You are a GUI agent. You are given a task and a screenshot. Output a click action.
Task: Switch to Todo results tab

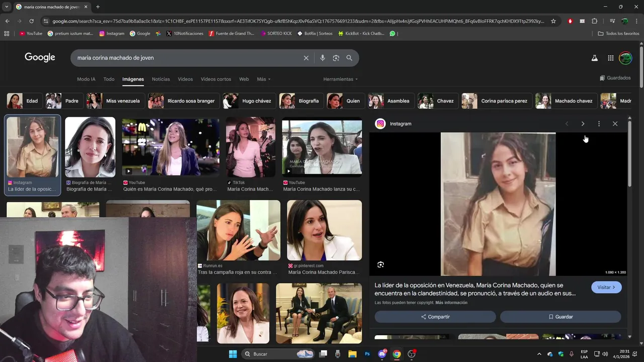109,79
